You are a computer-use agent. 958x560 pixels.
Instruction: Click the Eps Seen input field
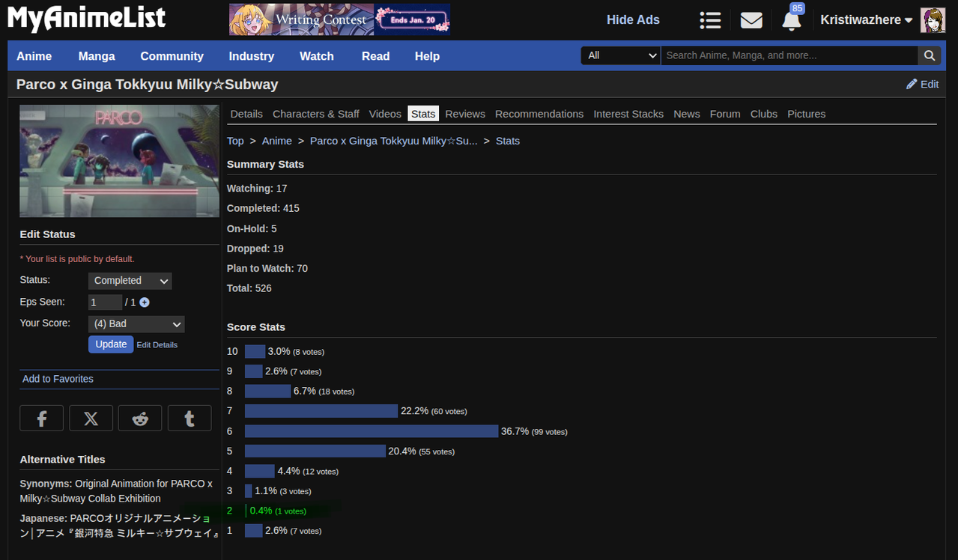[x=105, y=302]
